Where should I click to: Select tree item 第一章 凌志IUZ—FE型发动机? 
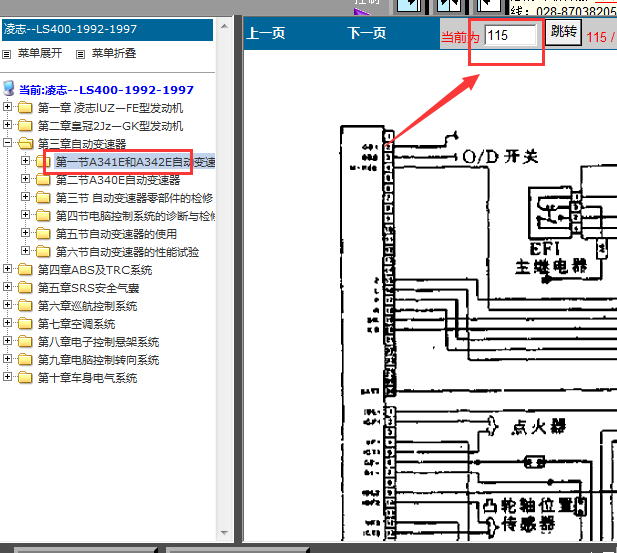point(110,108)
